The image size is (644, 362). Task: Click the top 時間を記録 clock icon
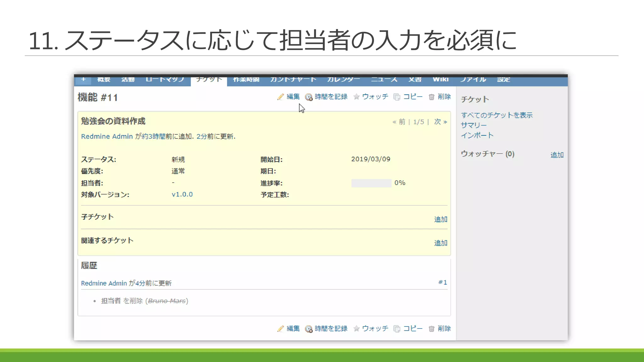tap(309, 97)
